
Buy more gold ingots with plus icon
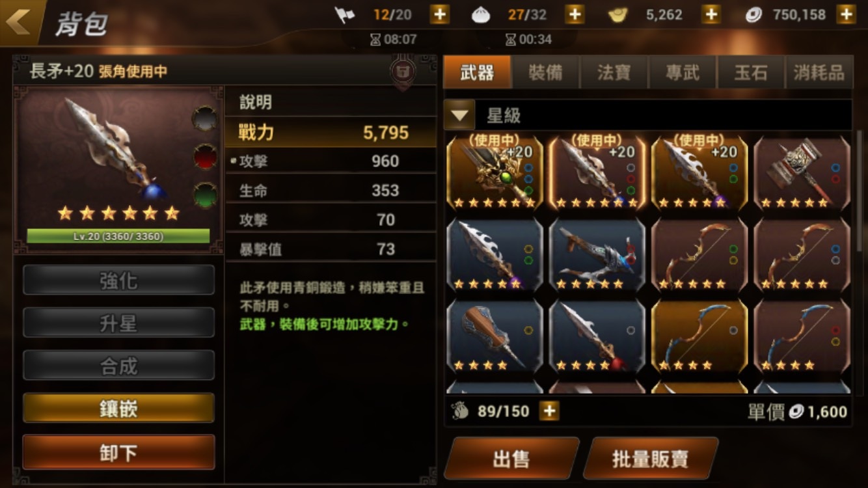click(x=711, y=14)
